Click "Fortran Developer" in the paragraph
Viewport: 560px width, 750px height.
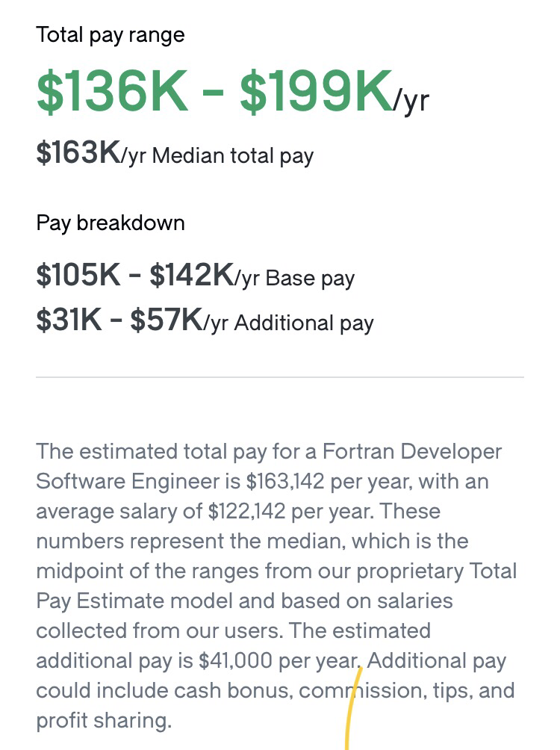(412, 451)
